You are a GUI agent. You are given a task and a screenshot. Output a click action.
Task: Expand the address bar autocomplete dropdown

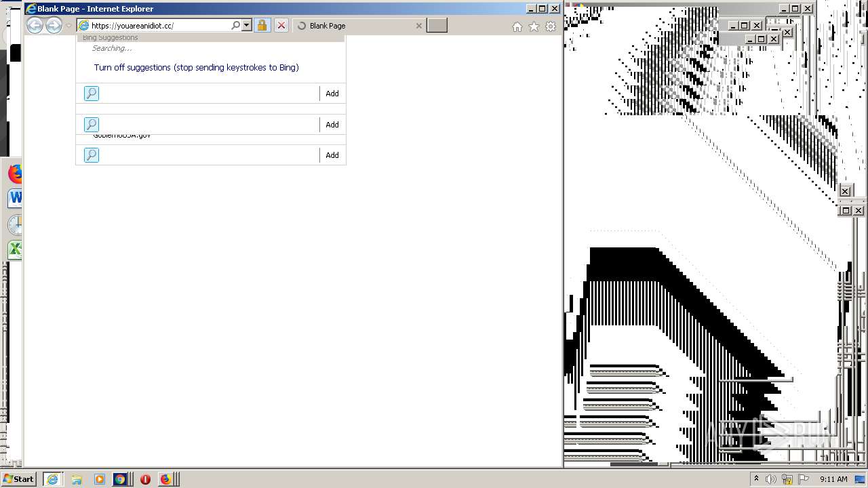coord(246,25)
